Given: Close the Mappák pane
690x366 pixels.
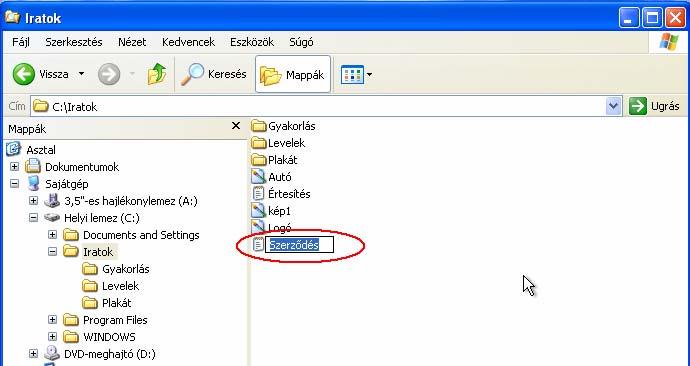Looking at the screenshot, I should [x=236, y=126].
